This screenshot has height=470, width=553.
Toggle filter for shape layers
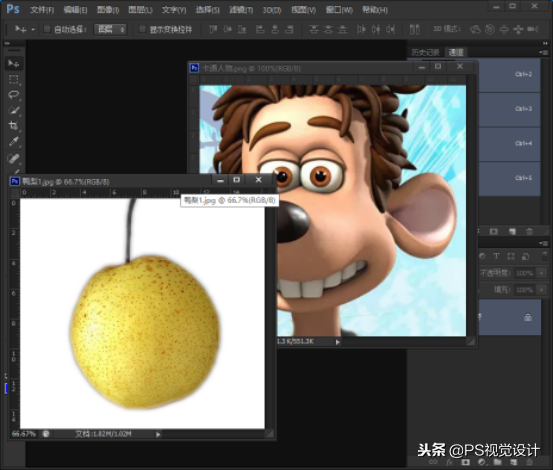click(511, 256)
